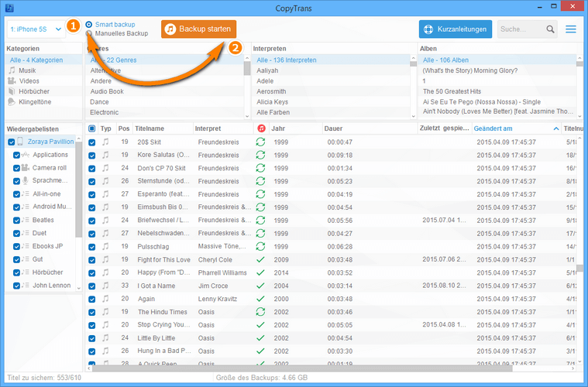The height and width of the screenshot is (387, 588).
Task: Click the iTunes status column header icon
Action: click(261, 128)
